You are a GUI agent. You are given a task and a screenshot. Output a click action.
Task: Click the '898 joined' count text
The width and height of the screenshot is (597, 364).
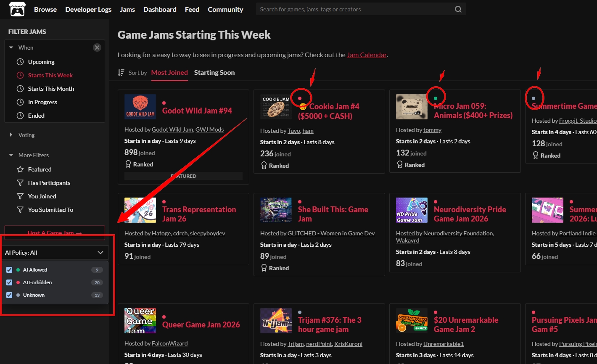[140, 153]
